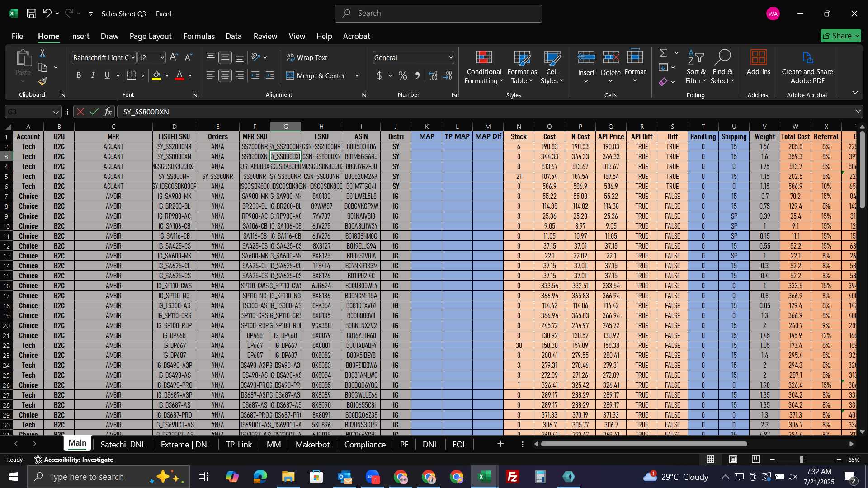Click the Format Painter brush icon
This screenshot has width=868, height=488.
pyautogui.click(x=42, y=82)
